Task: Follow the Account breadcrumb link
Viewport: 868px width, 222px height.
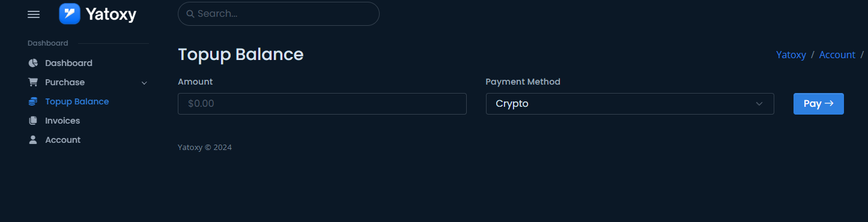Action: (x=837, y=55)
